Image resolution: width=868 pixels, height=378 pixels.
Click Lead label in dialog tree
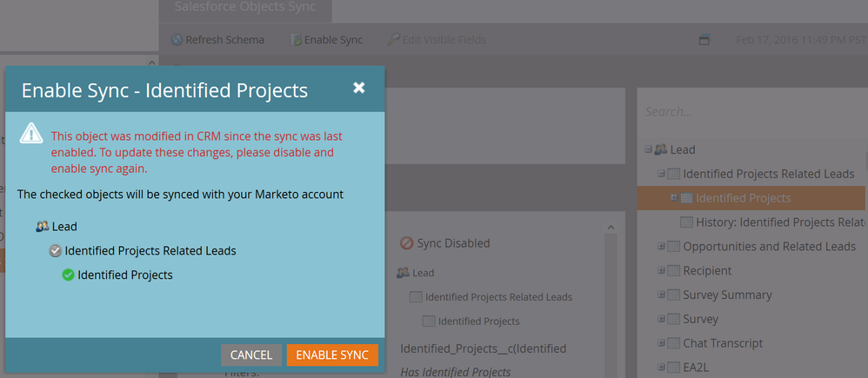(x=64, y=226)
